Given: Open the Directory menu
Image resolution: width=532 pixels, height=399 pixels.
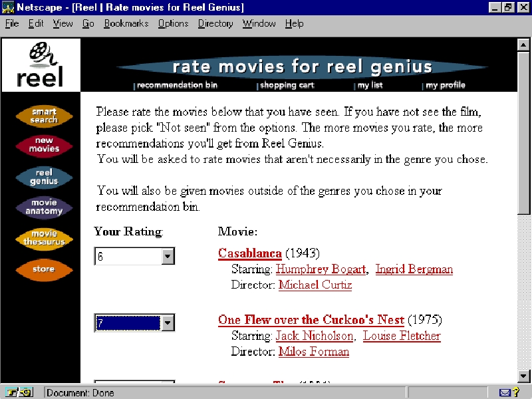Looking at the screenshot, I should pyautogui.click(x=215, y=23).
